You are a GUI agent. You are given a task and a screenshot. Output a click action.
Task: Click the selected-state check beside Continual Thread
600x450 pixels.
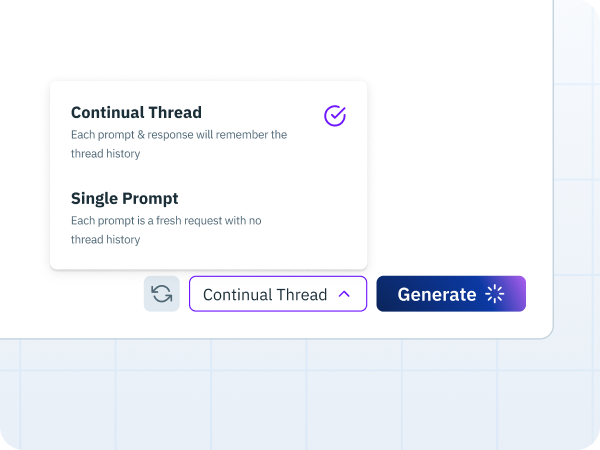pyautogui.click(x=335, y=116)
